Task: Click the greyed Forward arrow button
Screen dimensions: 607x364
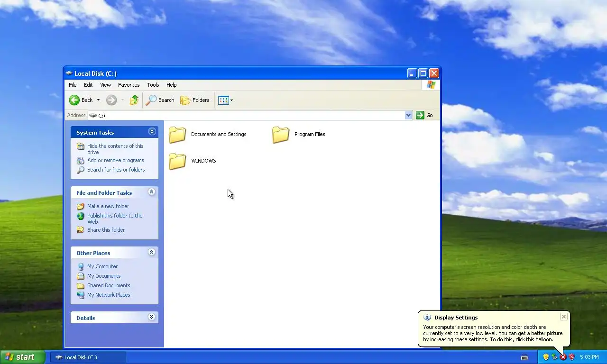Action: (x=111, y=100)
